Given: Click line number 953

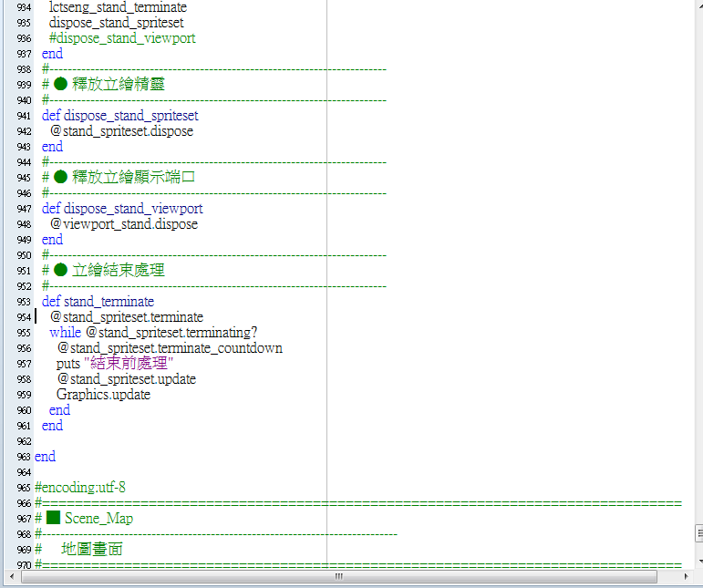Looking at the screenshot, I should pyautogui.click(x=24, y=302).
